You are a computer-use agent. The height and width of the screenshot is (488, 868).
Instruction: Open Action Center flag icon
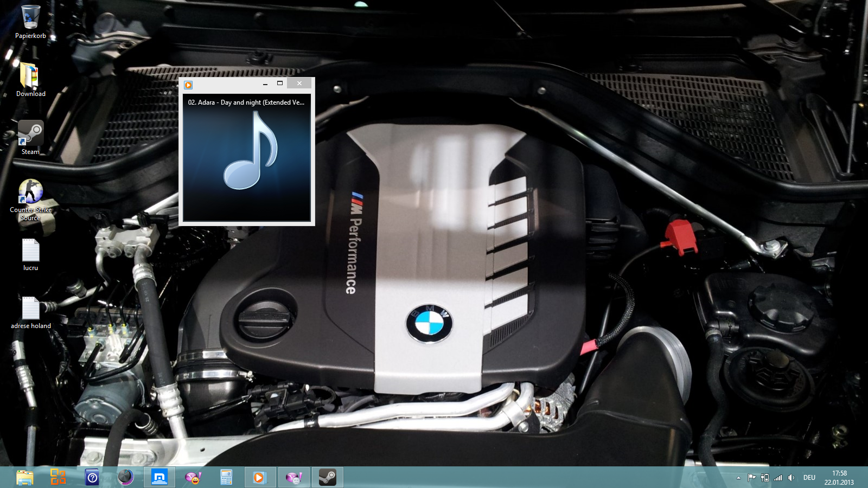click(751, 478)
